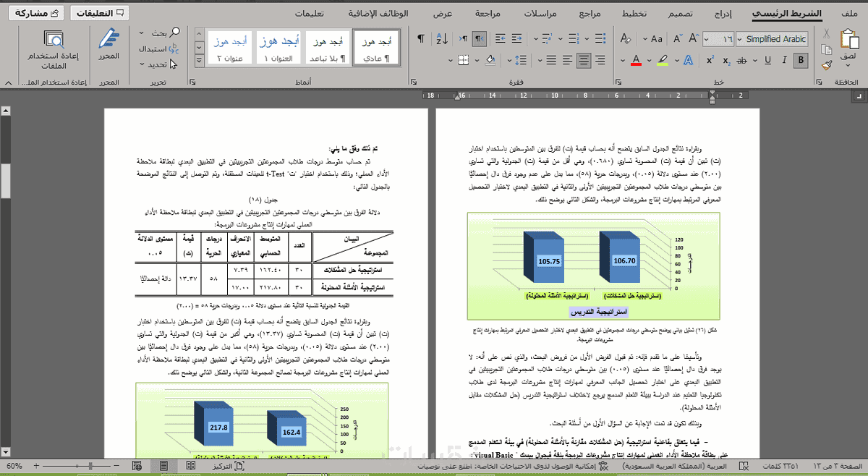Image resolution: width=868 pixels, height=476 pixels.
Task: Click the Borders grid icon
Action: [x=463, y=59]
